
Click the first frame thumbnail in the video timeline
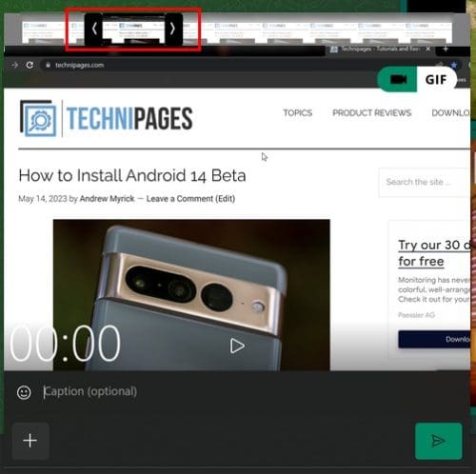coord(43,31)
